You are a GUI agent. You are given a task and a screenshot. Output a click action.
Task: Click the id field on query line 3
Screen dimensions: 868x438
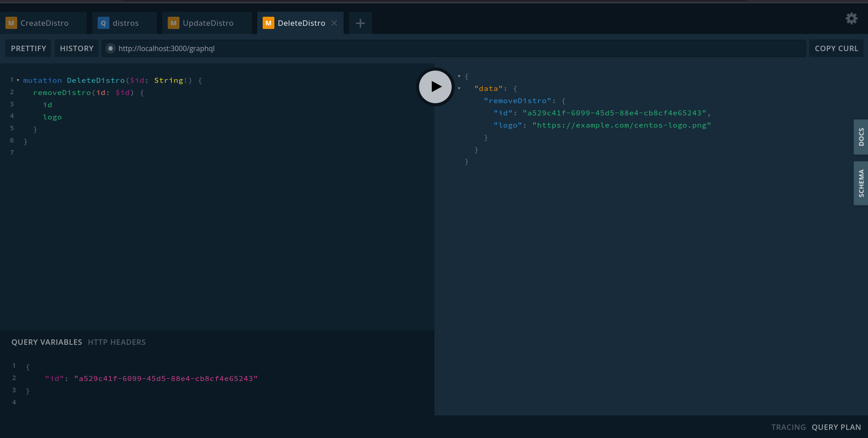[47, 105]
